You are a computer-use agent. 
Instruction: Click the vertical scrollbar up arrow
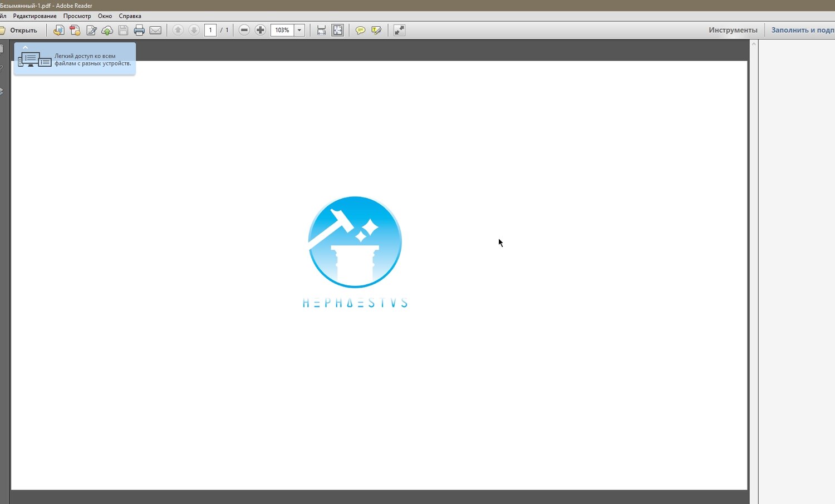click(754, 44)
